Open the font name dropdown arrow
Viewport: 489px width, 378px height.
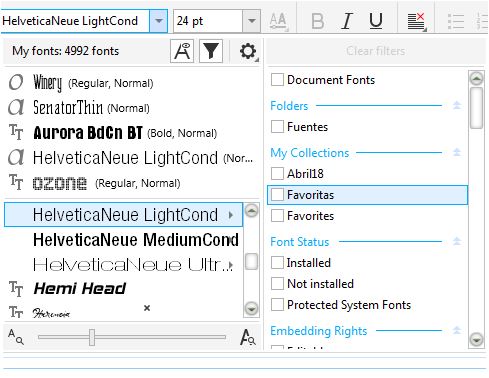[159, 21]
